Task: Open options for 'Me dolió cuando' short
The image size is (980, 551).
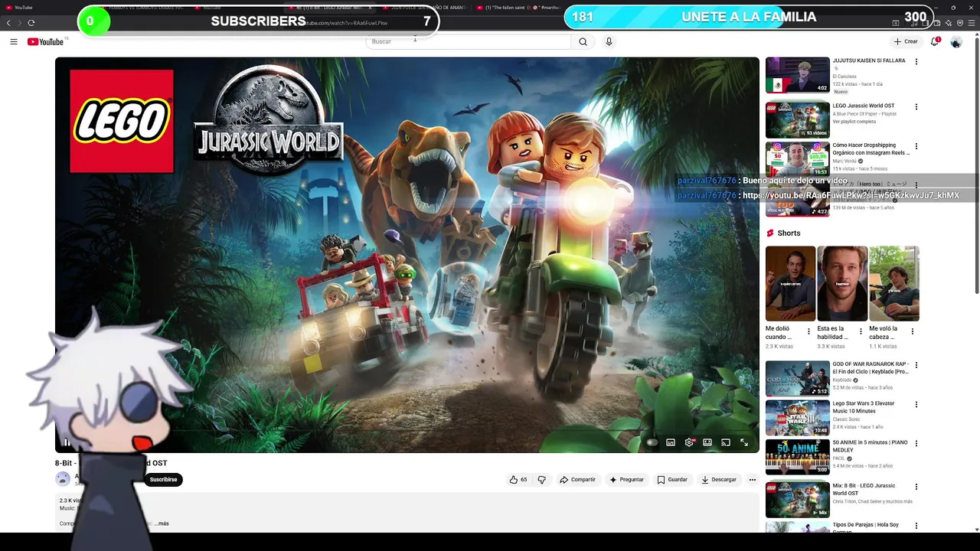Action: tap(808, 332)
